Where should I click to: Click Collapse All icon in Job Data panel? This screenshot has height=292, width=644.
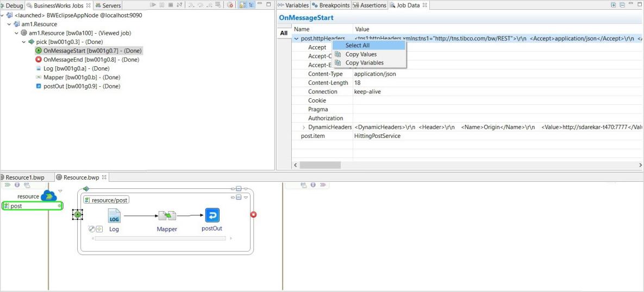tap(622, 5)
